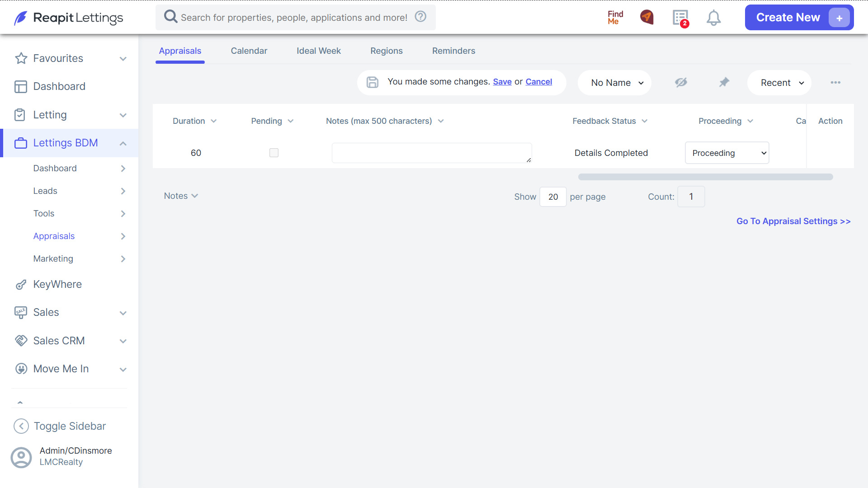The width and height of the screenshot is (868, 488).
Task: Click the save disk icon
Action: click(x=373, y=82)
